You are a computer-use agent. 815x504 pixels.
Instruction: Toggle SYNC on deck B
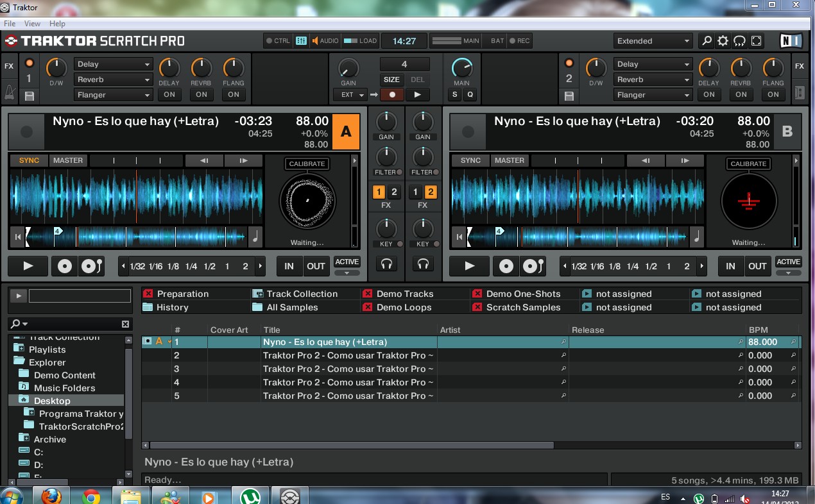[x=470, y=160]
